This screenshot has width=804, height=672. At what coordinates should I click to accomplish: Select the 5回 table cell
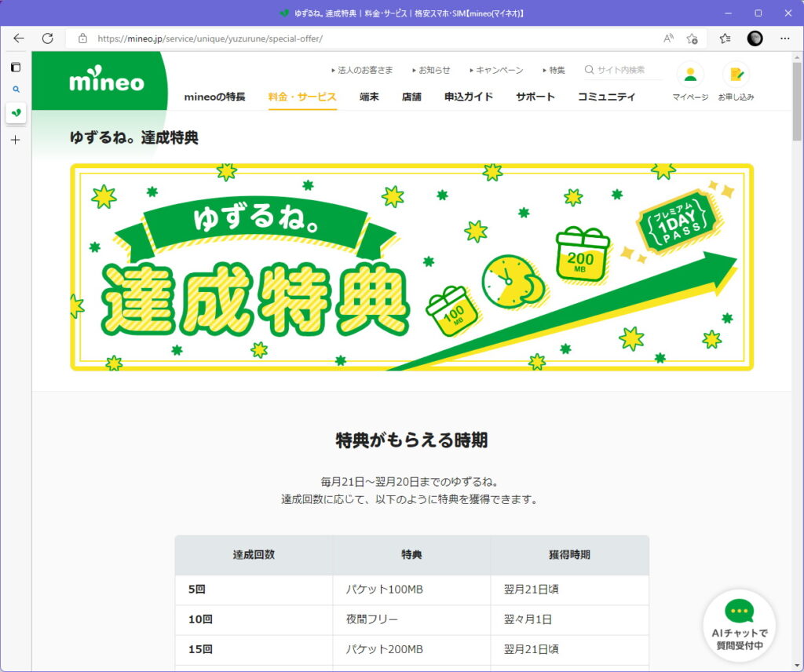254,590
